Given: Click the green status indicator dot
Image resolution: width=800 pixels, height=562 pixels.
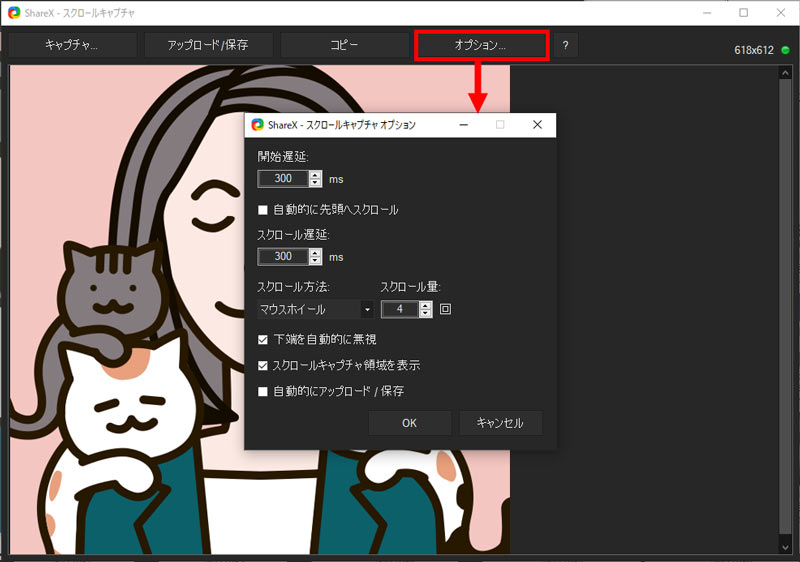Looking at the screenshot, I should coord(786,50).
